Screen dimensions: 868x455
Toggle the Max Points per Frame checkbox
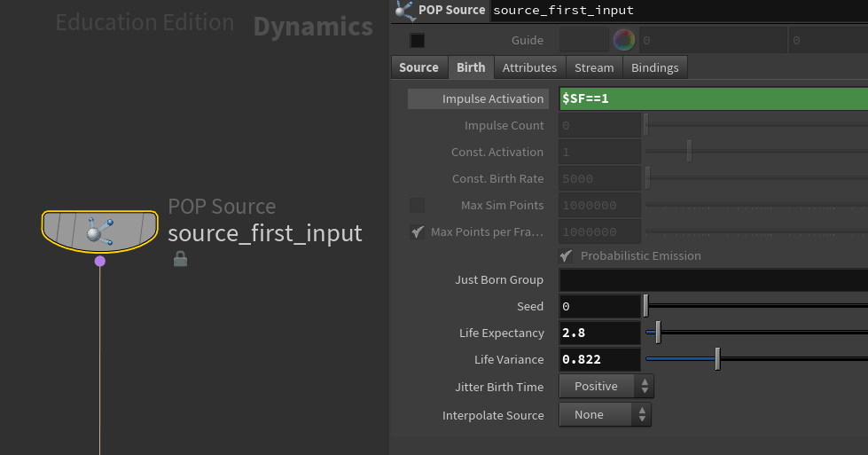[417, 232]
